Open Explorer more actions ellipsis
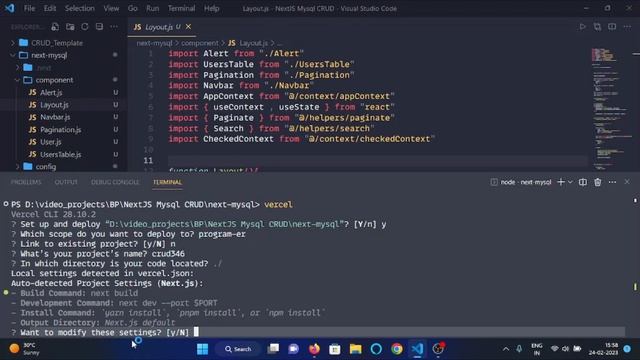 point(114,27)
